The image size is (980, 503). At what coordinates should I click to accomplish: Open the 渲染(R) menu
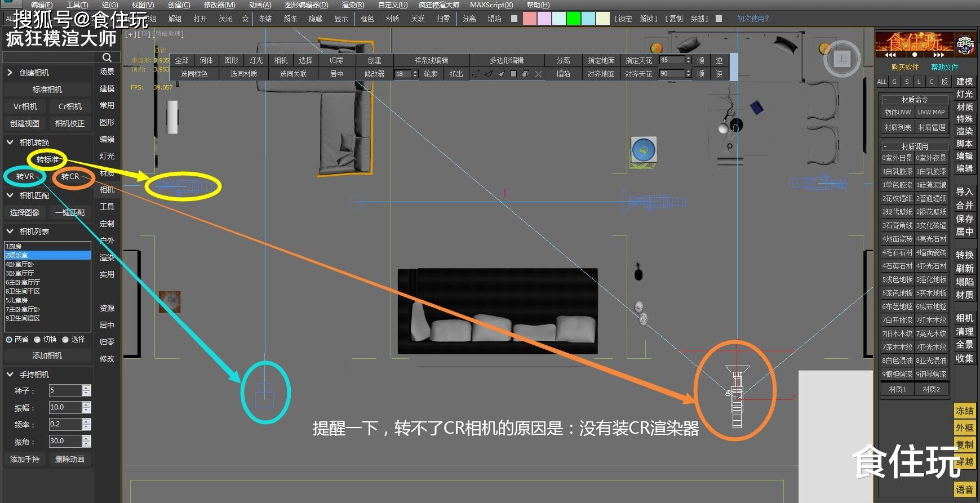pos(353,5)
